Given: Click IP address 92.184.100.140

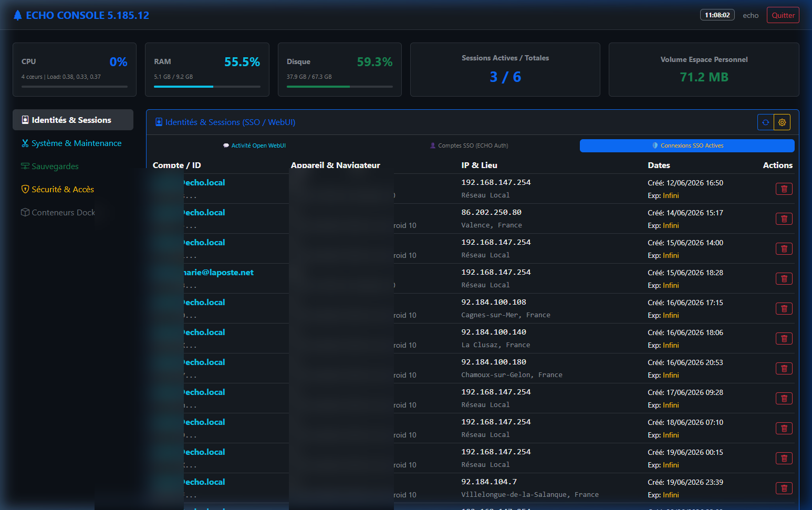Looking at the screenshot, I should pyautogui.click(x=494, y=332).
